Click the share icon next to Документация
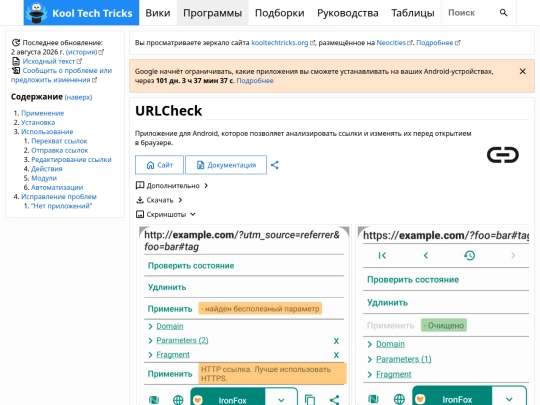 (274, 165)
